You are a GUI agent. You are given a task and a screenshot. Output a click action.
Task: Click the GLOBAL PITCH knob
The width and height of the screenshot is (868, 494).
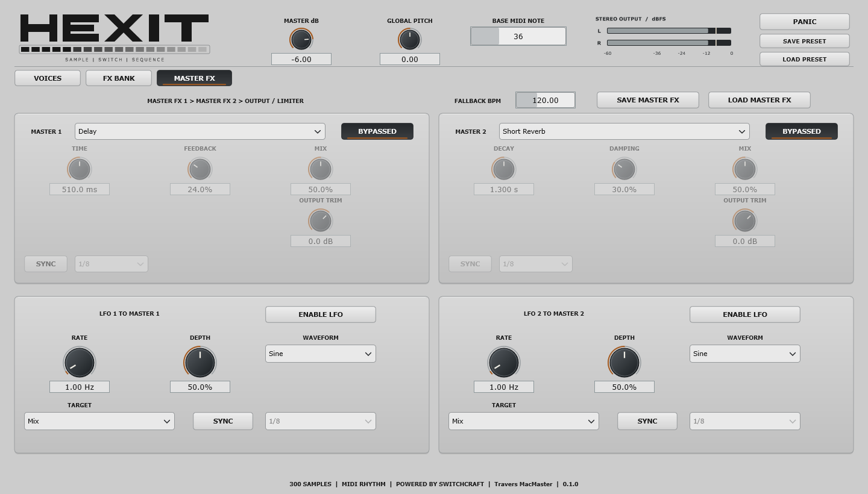point(410,40)
